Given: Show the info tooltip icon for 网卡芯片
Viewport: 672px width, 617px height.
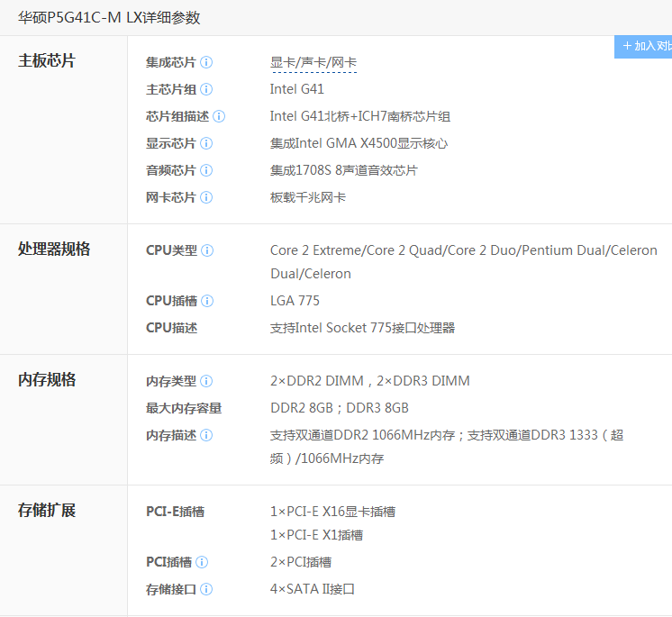Looking at the screenshot, I should (x=206, y=197).
